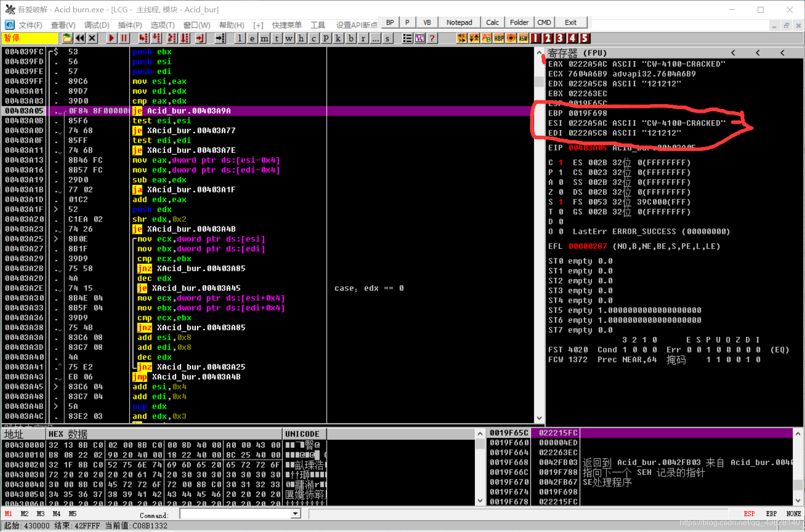Open the 选项(T) menu

pos(163,25)
